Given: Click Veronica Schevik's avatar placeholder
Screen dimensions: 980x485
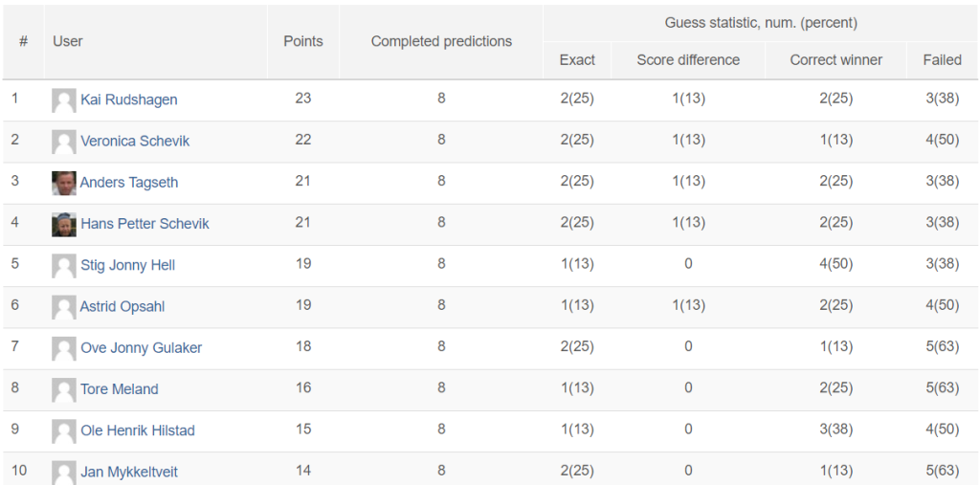Looking at the screenshot, I should [64, 142].
